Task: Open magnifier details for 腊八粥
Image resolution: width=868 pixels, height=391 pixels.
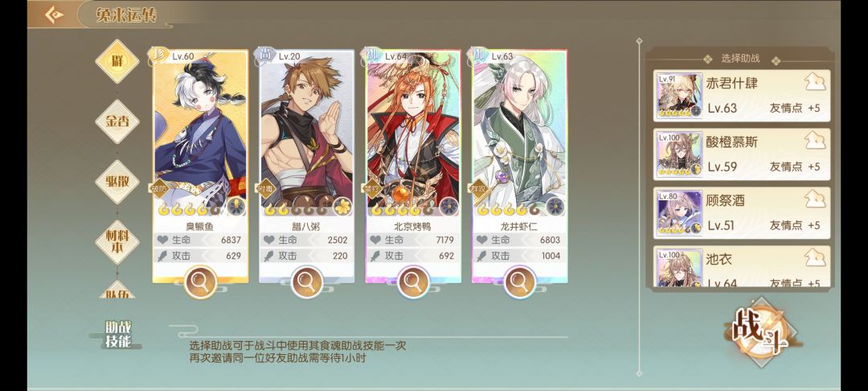Action: tap(307, 282)
